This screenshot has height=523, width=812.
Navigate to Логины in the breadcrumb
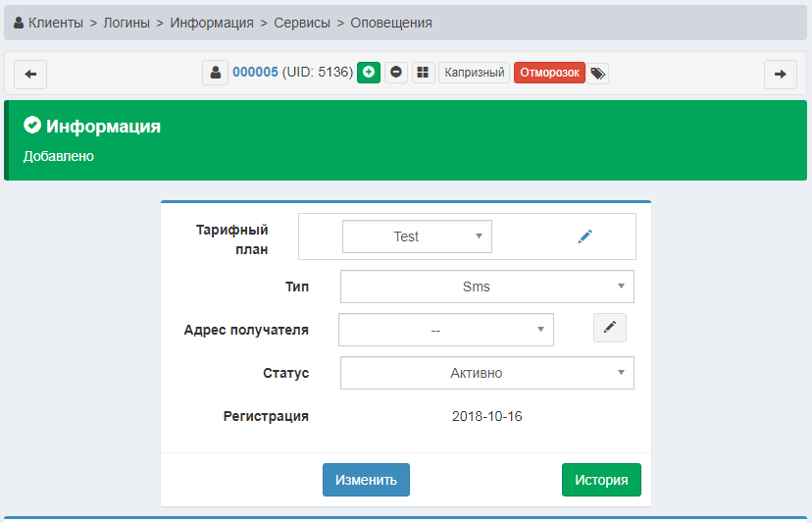pyautogui.click(x=127, y=23)
